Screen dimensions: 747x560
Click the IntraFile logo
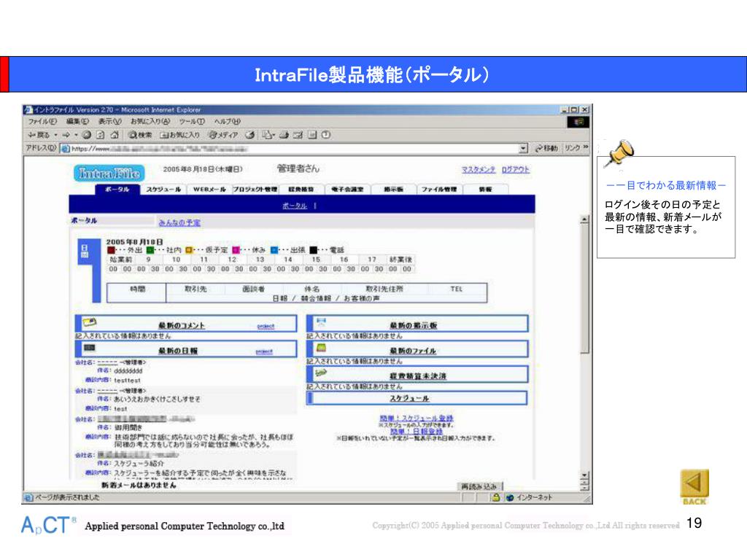(109, 173)
